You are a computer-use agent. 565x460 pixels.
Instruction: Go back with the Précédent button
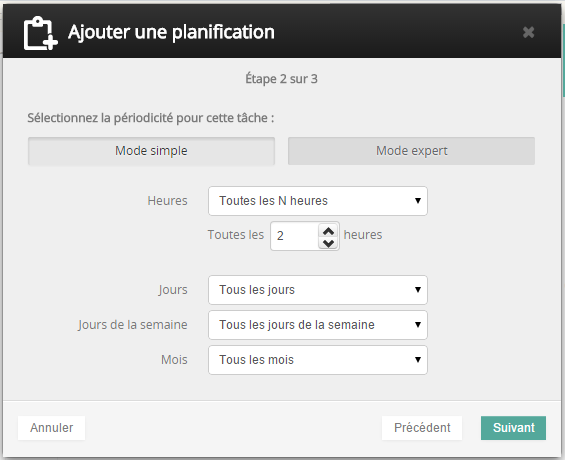click(422, 428)
